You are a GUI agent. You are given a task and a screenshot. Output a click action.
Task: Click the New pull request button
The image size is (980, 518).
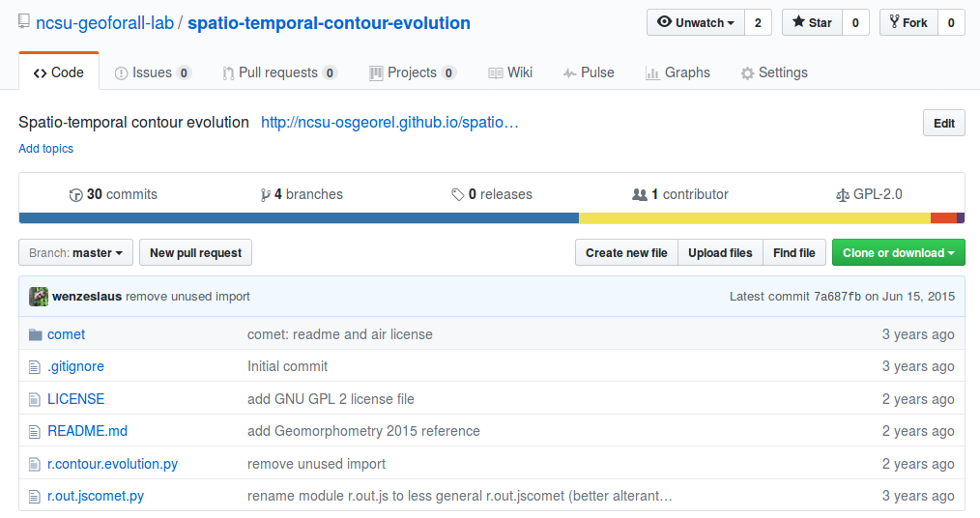[x=195, y=252]
